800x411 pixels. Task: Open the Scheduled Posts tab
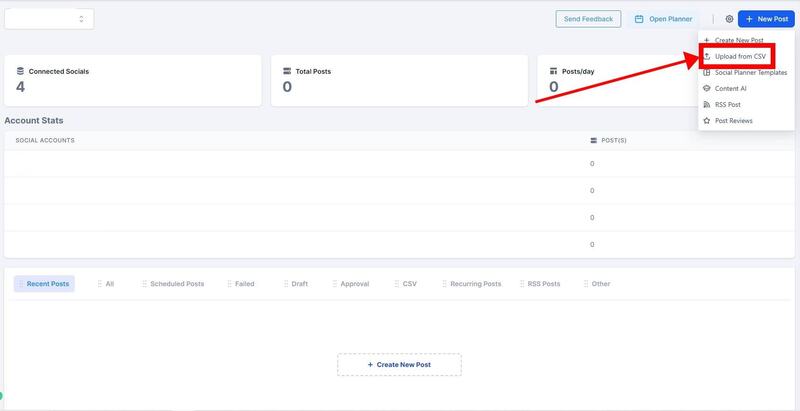(173, 284)
